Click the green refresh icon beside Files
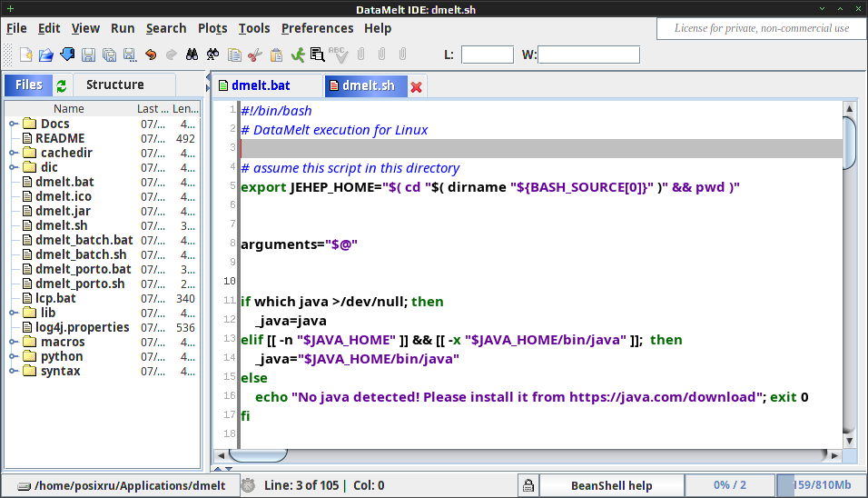The height and width of the screenshot is (498, 868). coord(62,85)
